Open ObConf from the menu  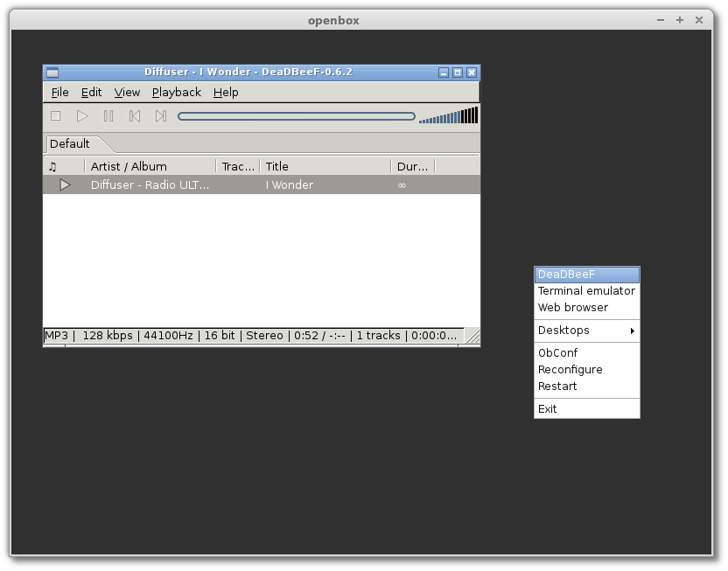point(587,353)
